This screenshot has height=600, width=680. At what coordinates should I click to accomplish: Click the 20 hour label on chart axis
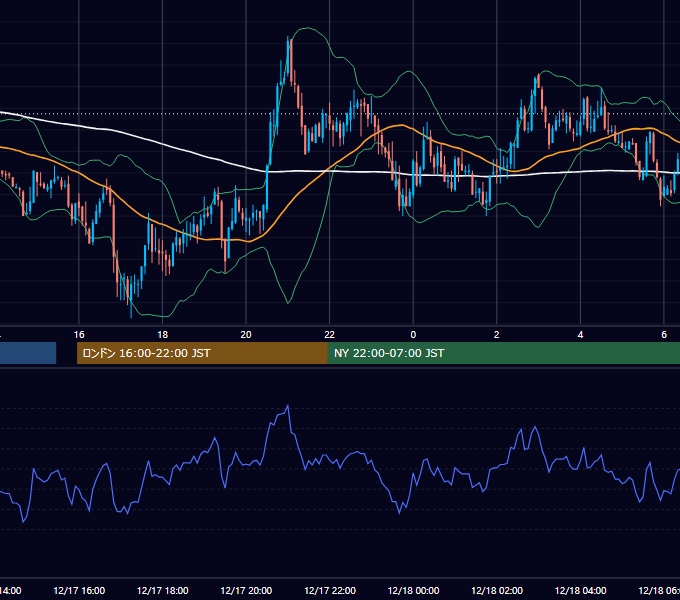pyautogui.click(x=246, y=335)
